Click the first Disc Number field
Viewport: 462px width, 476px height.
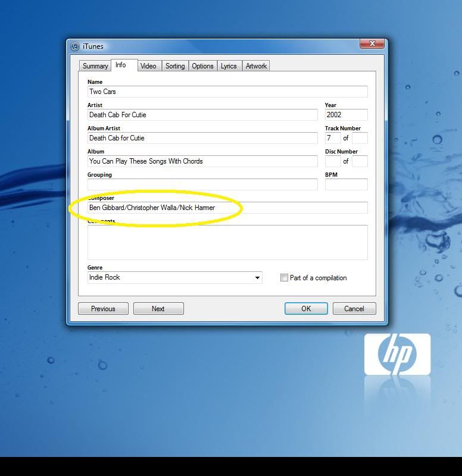pos(333,161)
